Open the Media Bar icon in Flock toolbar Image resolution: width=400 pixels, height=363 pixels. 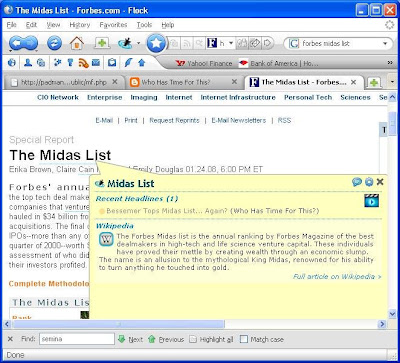click(x=41, y=62)
